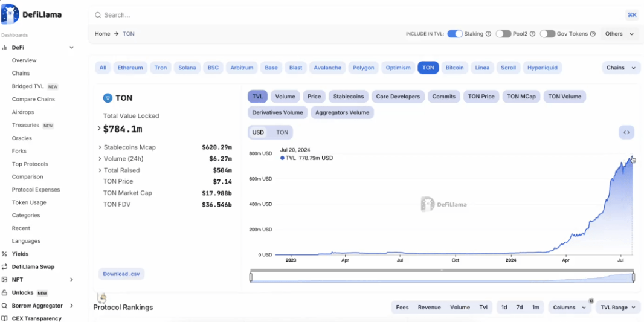The width and height of the screenshot is (644, 322).
Task: Expand the Total Value Locked breakdown
Action: click(99, 129)
